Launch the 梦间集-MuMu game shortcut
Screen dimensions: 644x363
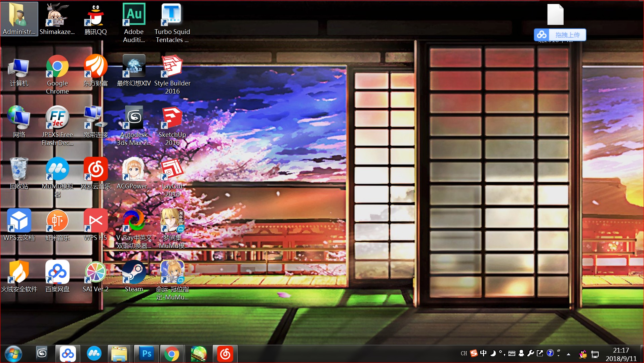172,229
